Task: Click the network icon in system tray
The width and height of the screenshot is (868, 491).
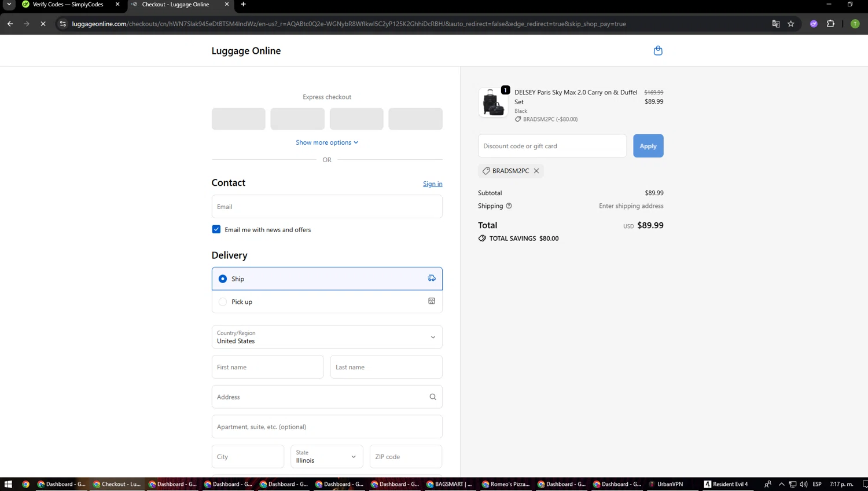Action: [x=792, y=484]
